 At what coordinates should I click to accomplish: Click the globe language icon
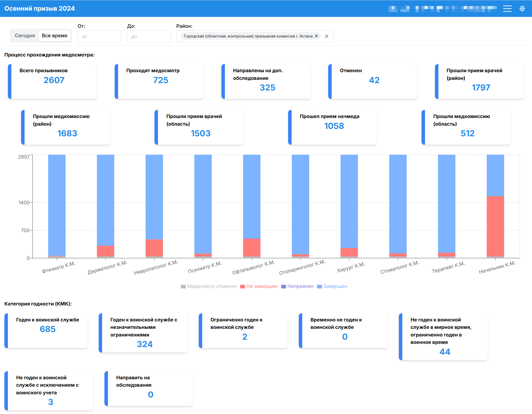522,9
